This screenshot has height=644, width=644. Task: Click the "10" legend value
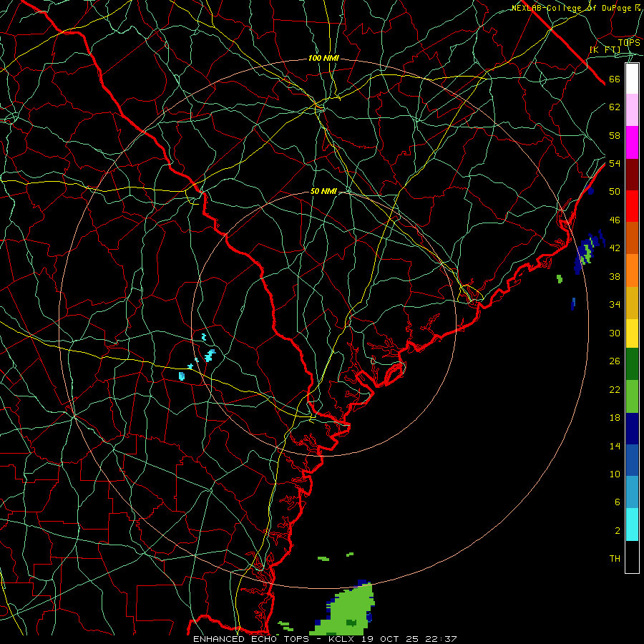pyautogui.click(x=615, y=474)
